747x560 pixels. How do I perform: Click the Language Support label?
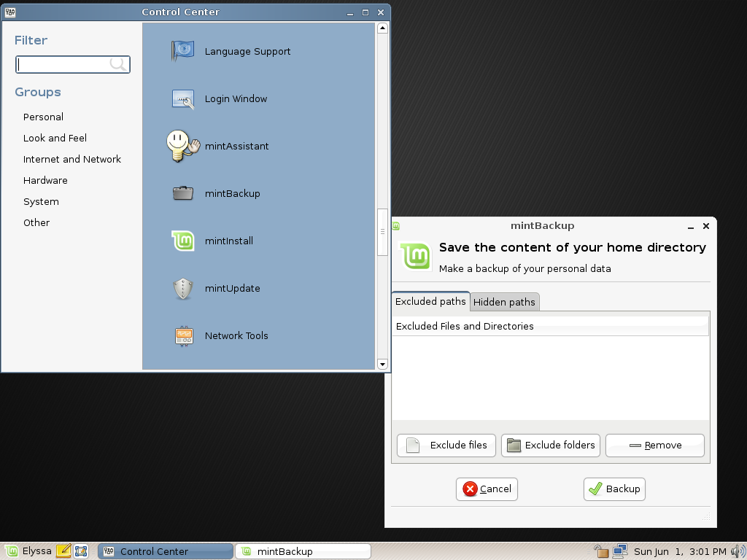tap(247, 52)
